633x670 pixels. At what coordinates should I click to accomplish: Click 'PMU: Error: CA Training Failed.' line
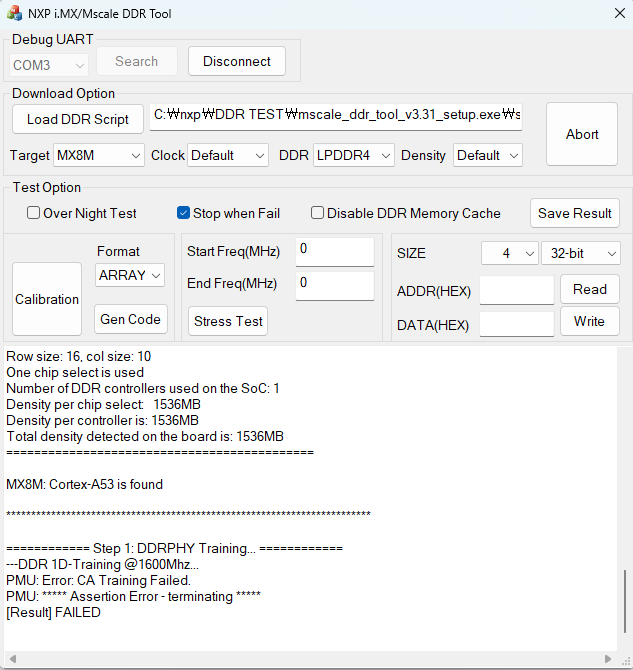point(99,580)
